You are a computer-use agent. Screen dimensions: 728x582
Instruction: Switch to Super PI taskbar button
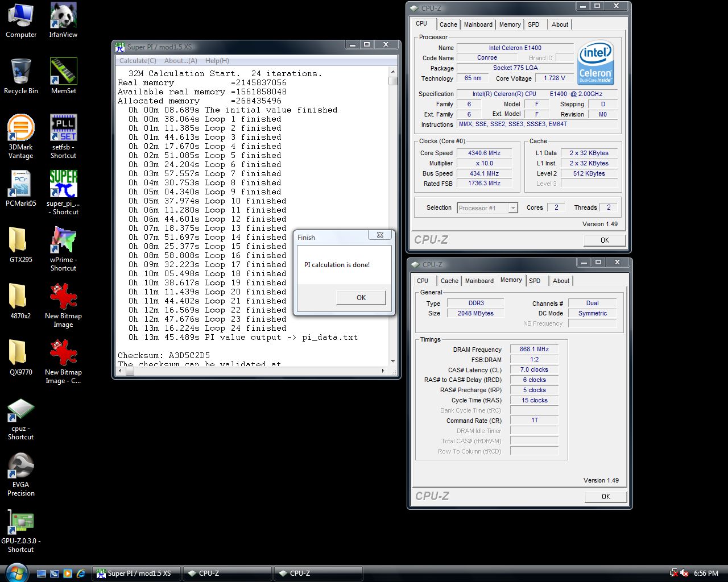click(x=136, y=573)
